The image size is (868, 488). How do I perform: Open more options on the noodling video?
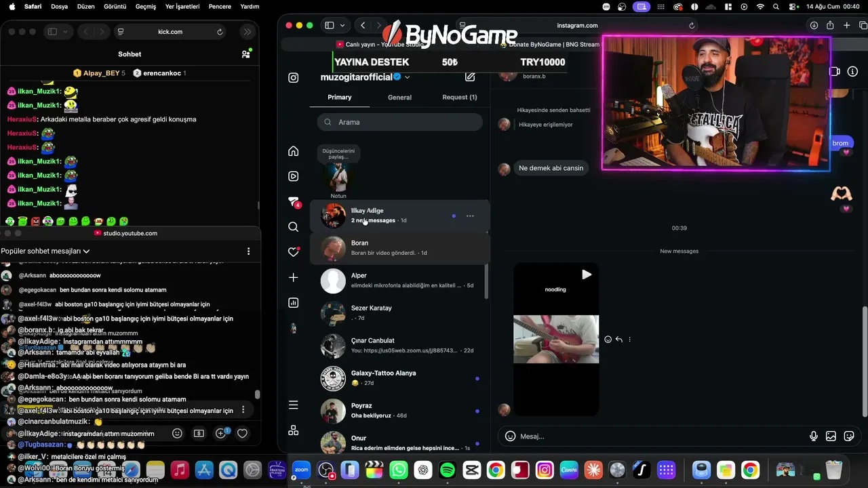pos(630,340)
